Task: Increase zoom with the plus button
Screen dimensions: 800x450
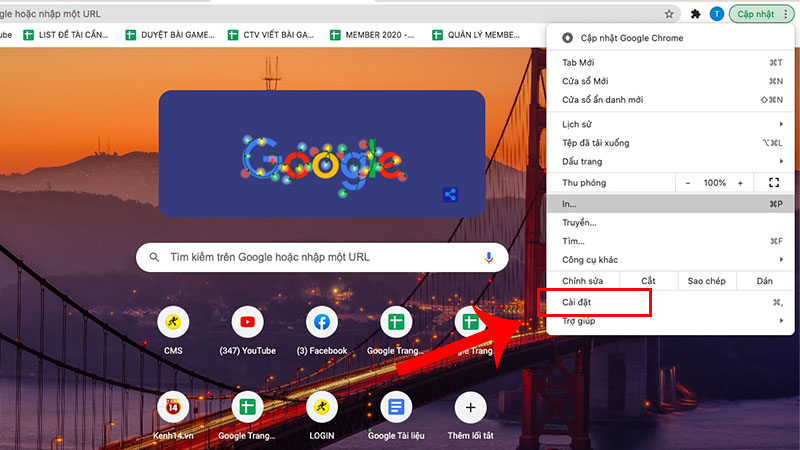Action: coord(740,183)
